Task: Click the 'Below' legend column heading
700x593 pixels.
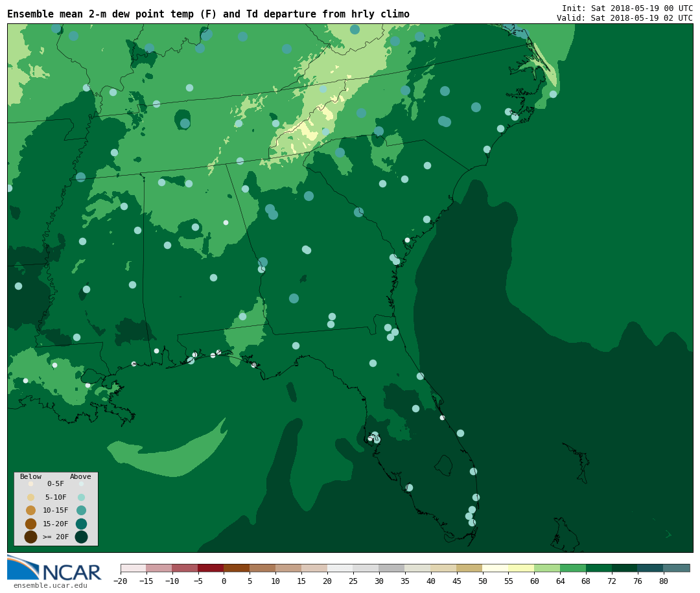Action: (31, 476)
